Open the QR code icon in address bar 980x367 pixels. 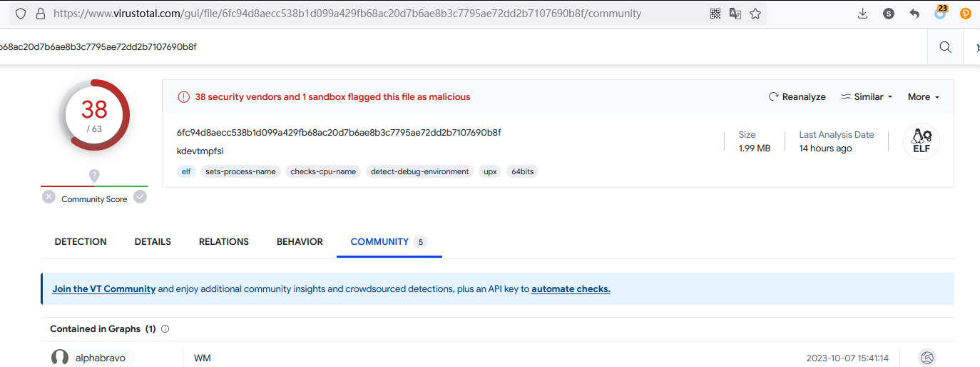(x=715, y=14)
